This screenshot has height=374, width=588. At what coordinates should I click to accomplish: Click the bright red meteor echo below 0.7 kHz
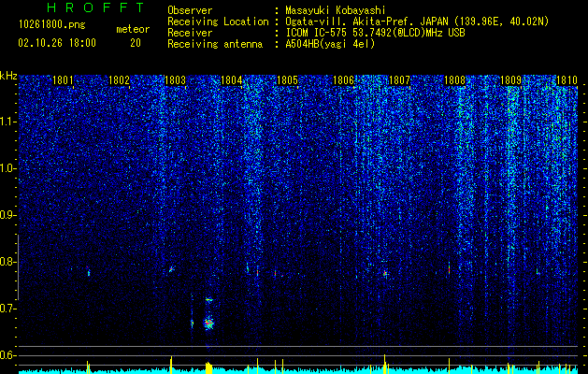208,323
